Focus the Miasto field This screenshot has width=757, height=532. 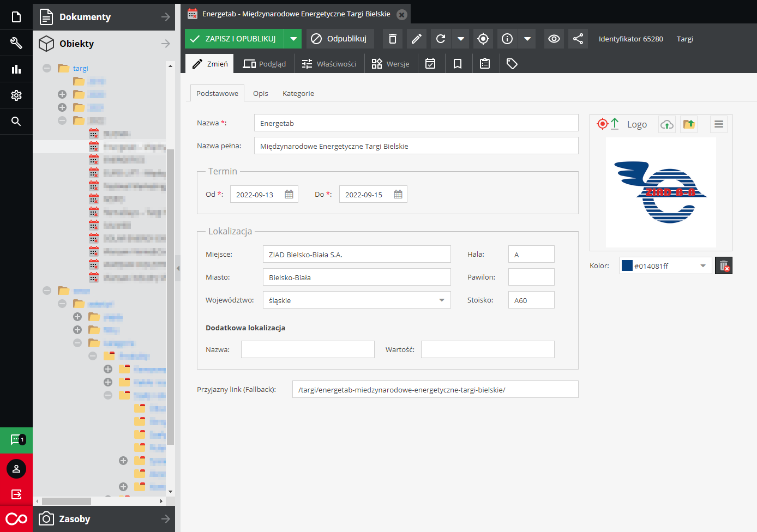pyautogui.click(x=357, y=277)
